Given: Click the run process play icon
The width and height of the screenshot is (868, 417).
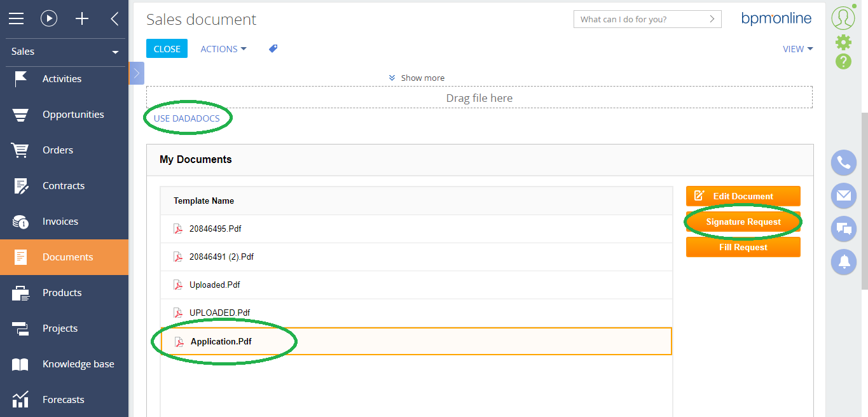Looking at the screenshot, I should pos(49,18).
